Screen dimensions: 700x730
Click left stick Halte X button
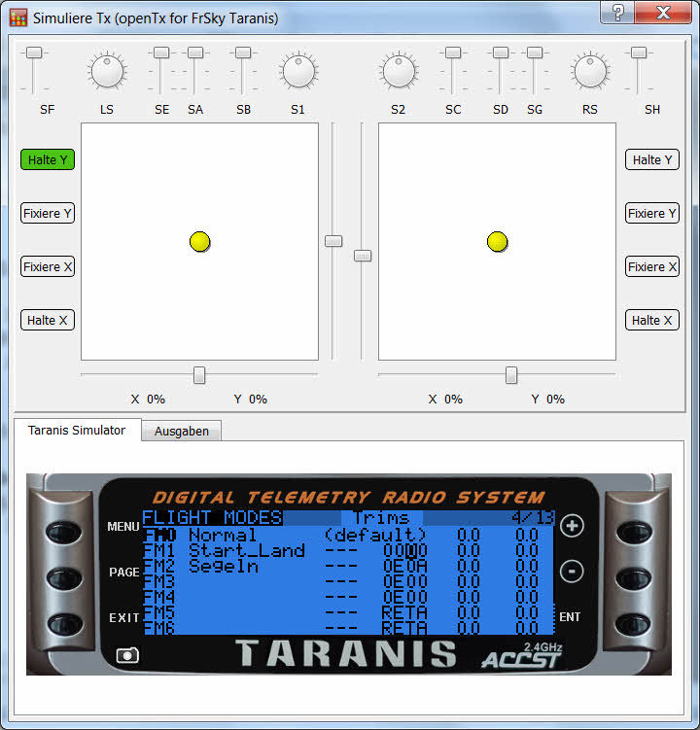(48, 321)
